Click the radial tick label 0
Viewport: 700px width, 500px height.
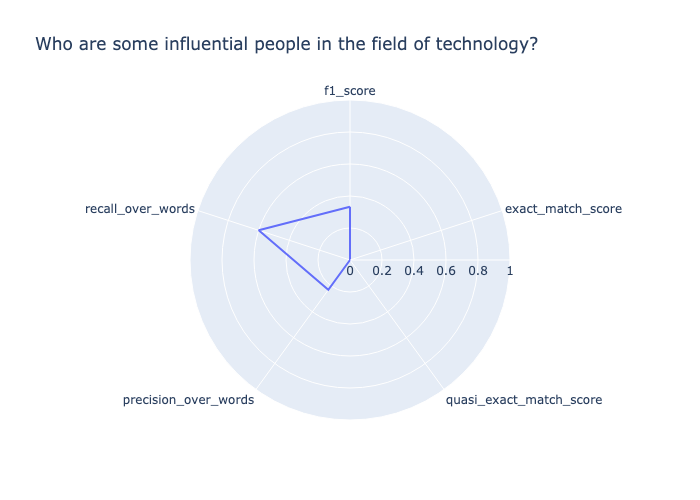350,271
